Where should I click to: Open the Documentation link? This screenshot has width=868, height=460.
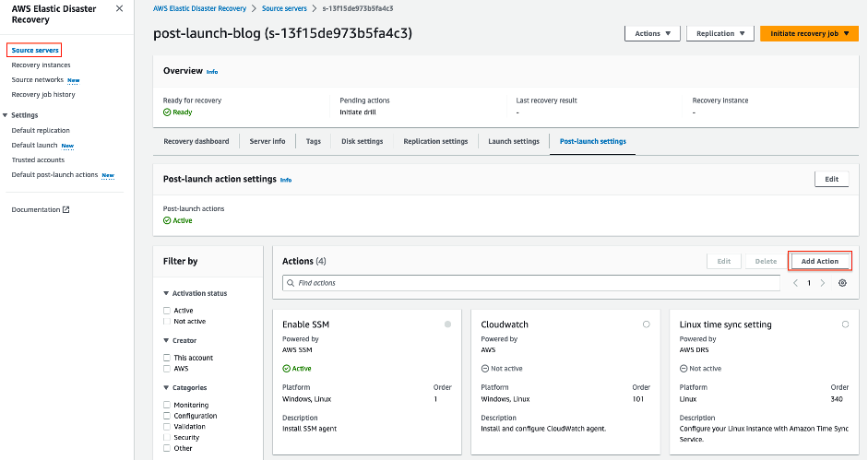(35, 210)
